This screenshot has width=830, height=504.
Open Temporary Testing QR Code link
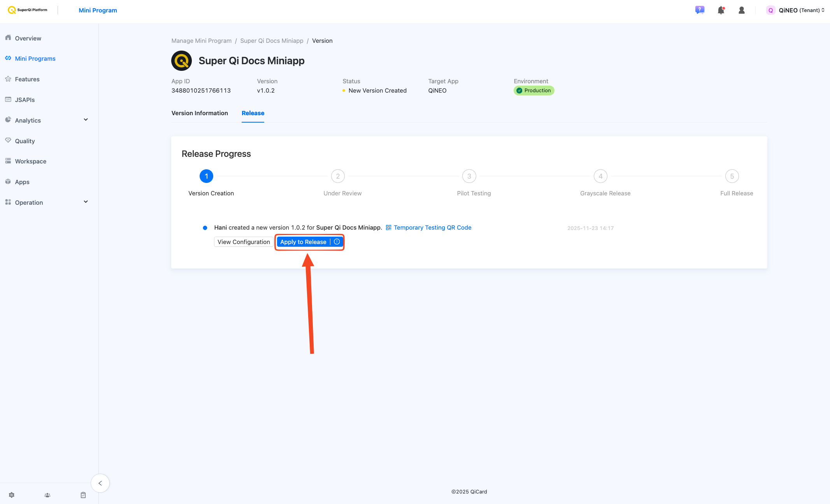(432, 228)
